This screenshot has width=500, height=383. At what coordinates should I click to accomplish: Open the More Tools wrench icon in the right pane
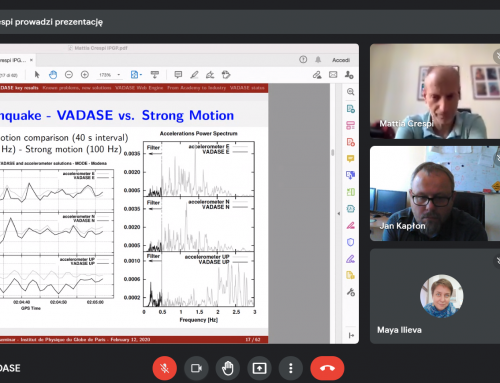pos(351,292)
